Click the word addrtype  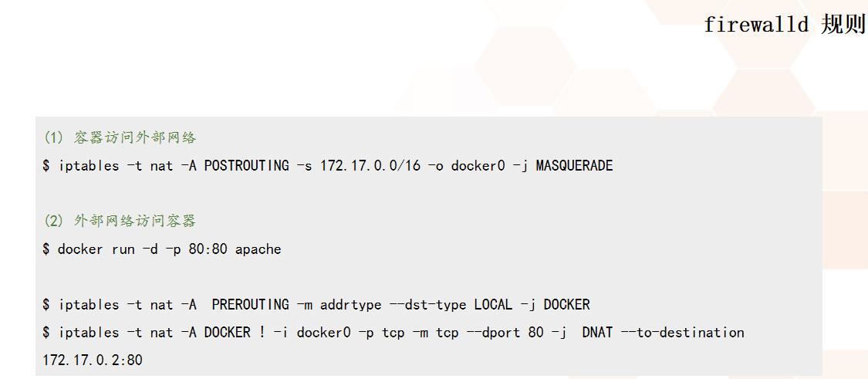(351, 305)
